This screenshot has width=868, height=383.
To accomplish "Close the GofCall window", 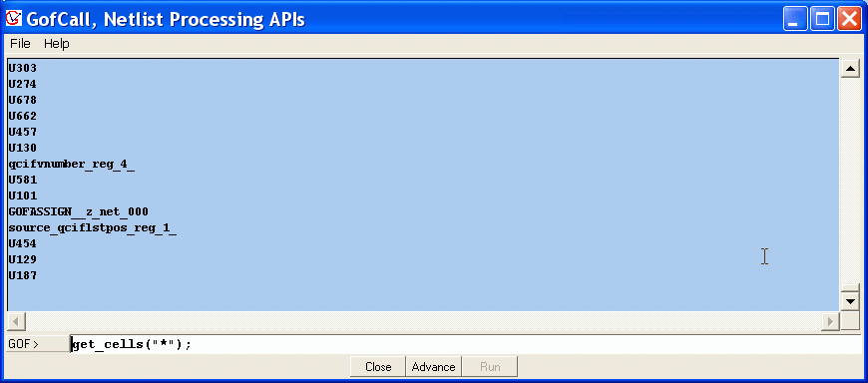I will 849,19.
